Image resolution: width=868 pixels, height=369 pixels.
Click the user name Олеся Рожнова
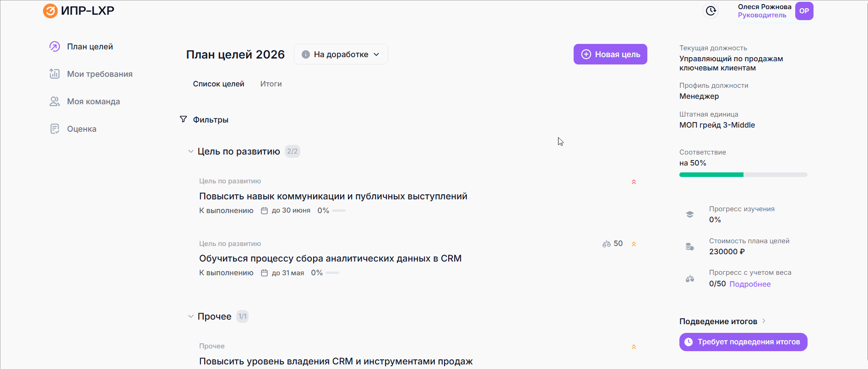(x=765, y=7)
